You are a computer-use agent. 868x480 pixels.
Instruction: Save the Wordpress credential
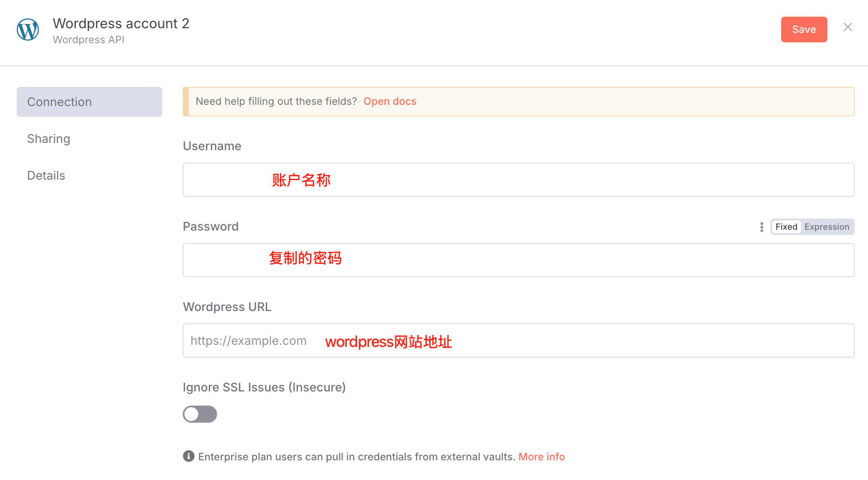coord(804,30)
